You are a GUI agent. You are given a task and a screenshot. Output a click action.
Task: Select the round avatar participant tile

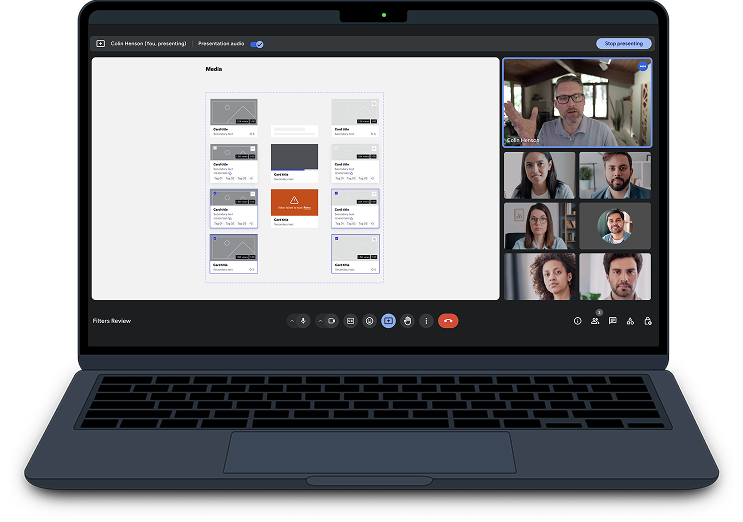[x=615, y=226]
